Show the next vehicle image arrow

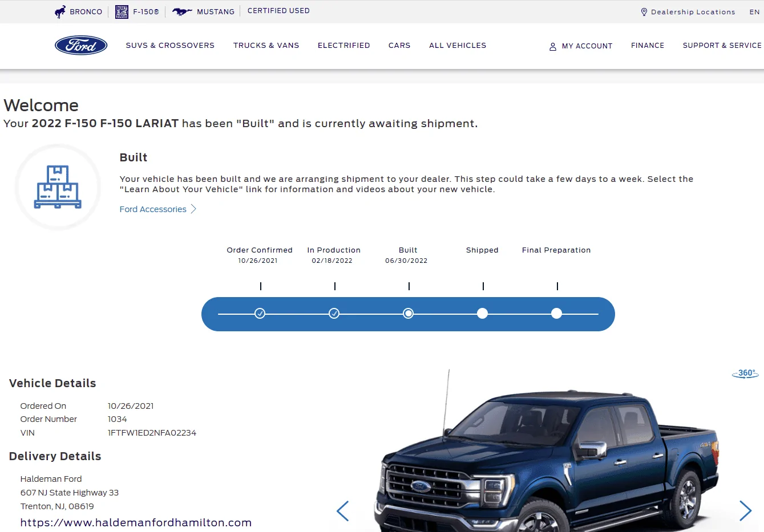pyautogui.click(x=745, y=511)
